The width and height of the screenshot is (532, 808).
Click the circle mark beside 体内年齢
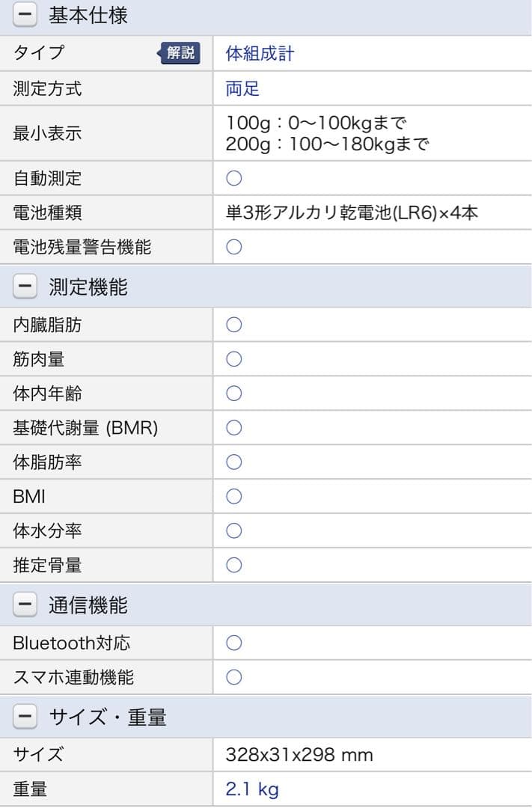234,394
